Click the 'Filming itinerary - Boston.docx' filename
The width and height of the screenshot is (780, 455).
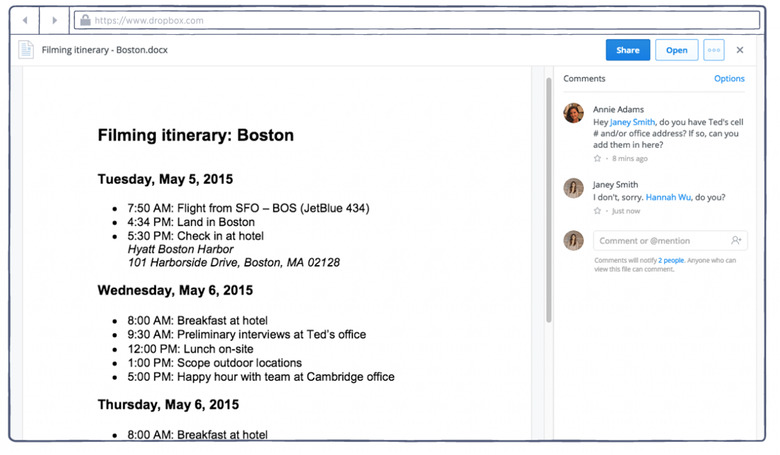[104, 50]
